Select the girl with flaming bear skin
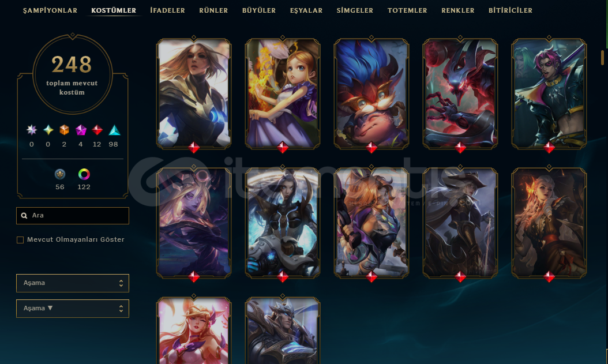608x364 pixels. [283, 93]
